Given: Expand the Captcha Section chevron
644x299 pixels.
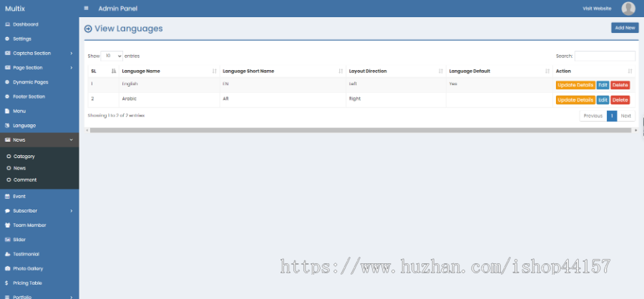Looking at the screenshot, I should [72, 54].
